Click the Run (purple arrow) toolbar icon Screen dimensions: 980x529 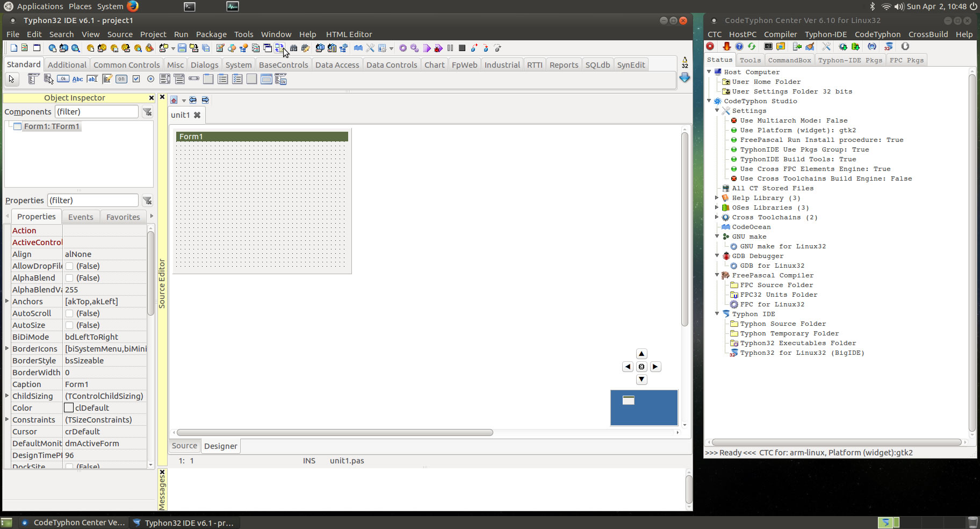pos(427,48)
